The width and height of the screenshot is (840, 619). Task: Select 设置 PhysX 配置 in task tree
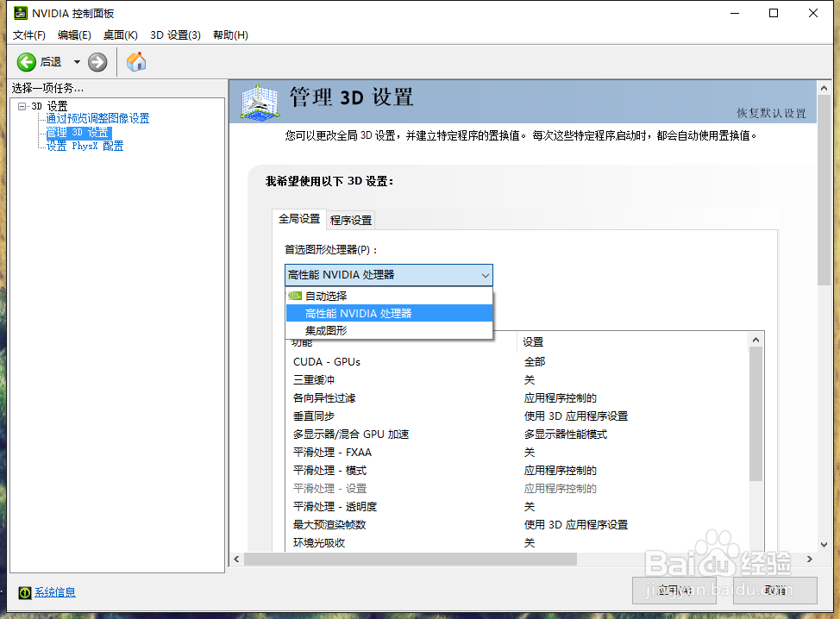[85, 146]
